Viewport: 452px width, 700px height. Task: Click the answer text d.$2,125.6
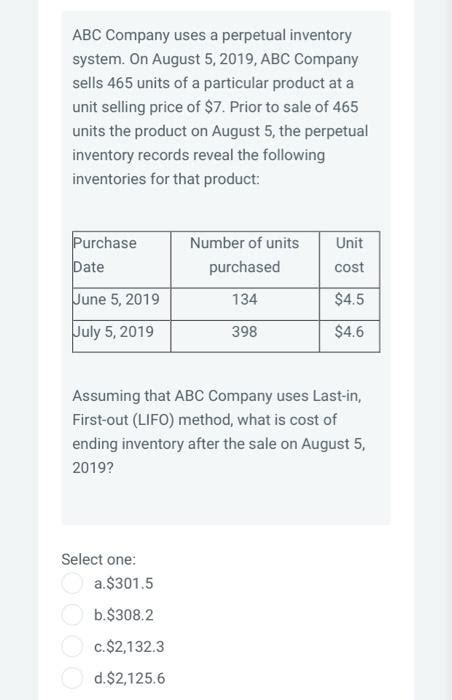tap(130, 678)
